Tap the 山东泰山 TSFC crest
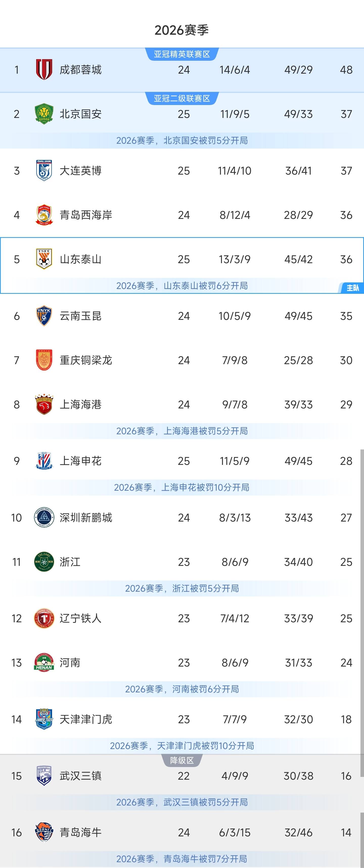The image size is (364, 868). point(44,259)
